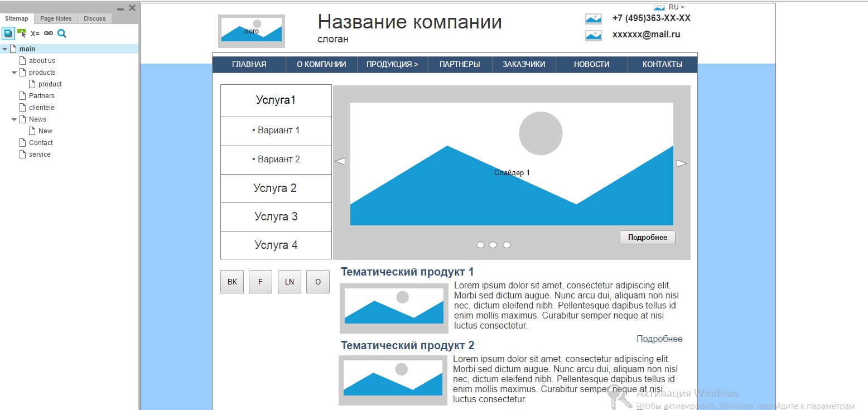The image size is (868, 410).
Task: Click the Тематический продукт 1 image thumbnail
Action: coord(394,308)
